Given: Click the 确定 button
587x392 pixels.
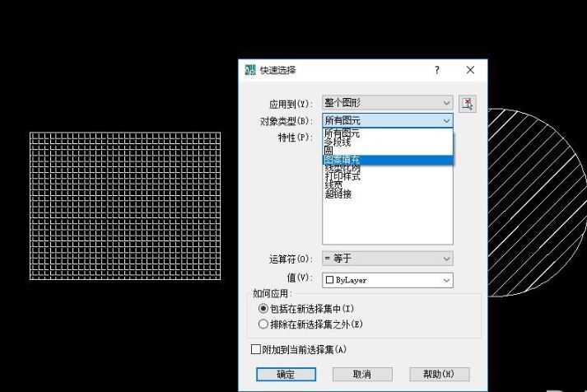Looking at the screenshot, I should (x=286, y=374).
